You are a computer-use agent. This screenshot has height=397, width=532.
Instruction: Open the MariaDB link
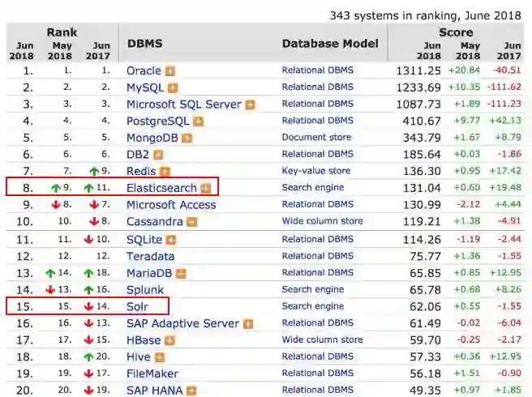click(x=149, y=273)
